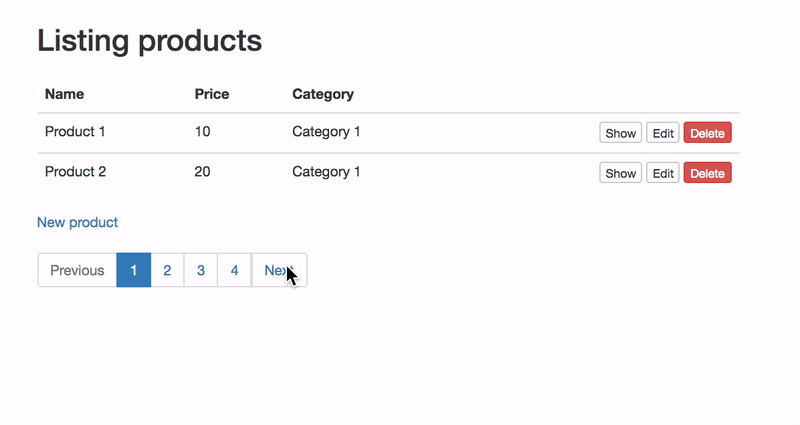Select the Product 2 name cell
Viewport: 800px width, 425px height.
(76, 171)
